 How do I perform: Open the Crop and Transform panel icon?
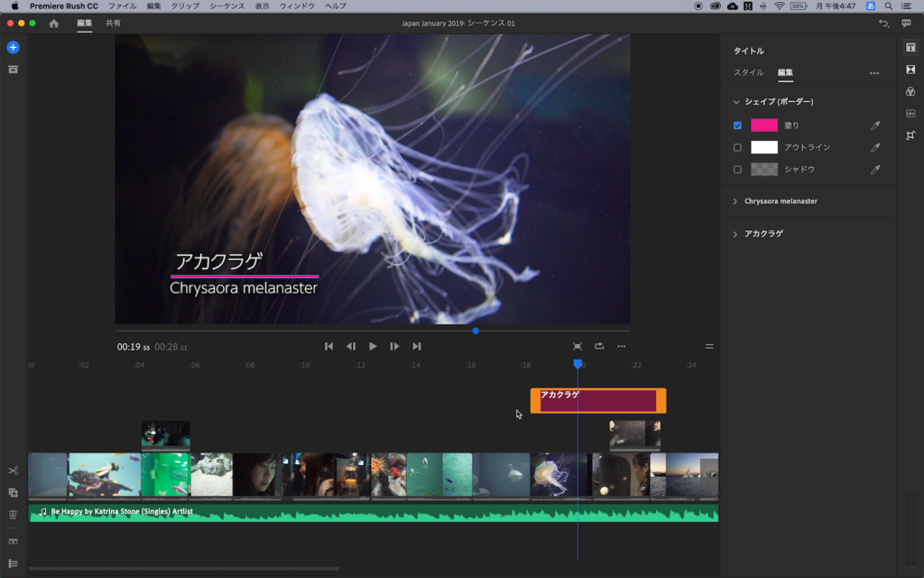(x=910, y=135)
